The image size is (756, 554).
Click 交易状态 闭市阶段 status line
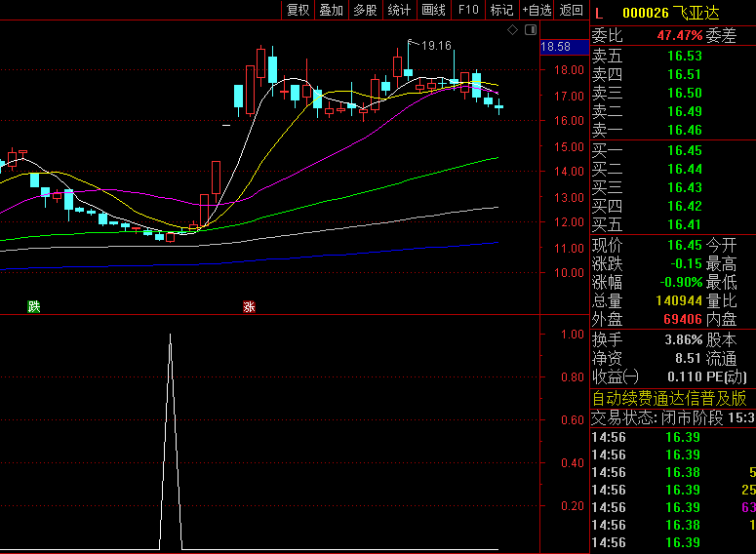(673, 417)
